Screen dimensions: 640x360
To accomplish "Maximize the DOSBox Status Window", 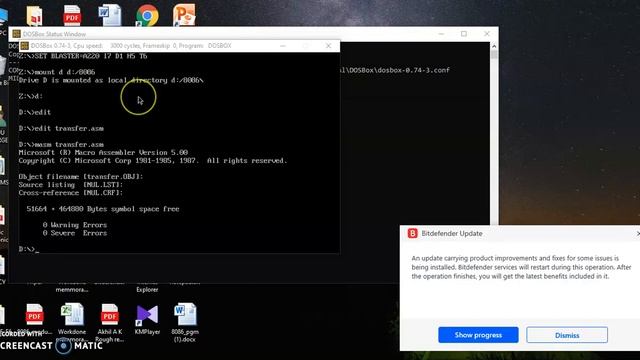I will click(464, 34).
